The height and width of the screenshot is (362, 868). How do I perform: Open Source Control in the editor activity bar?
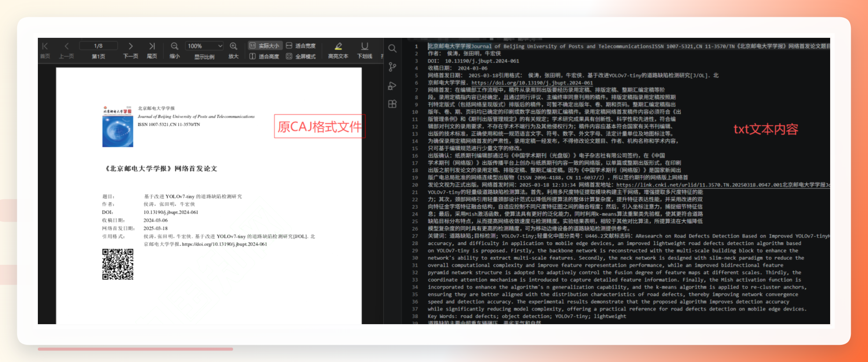pyautogui.click(x=392, y=67)
